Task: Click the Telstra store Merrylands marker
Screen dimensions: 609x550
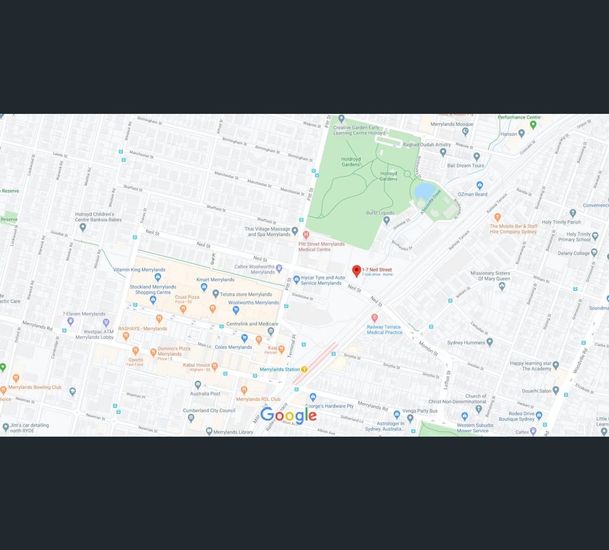Action: 216,294
